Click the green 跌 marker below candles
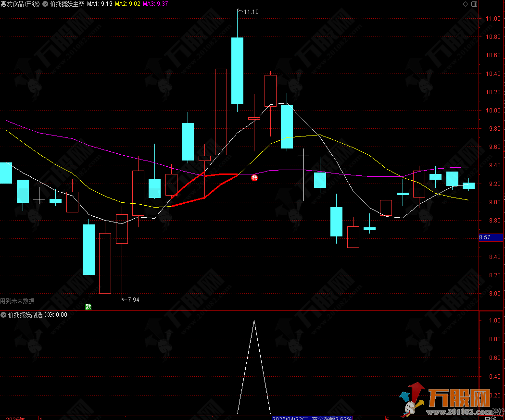Image resolution: width=505 pixels, height=420 pixels. (88, 307)
